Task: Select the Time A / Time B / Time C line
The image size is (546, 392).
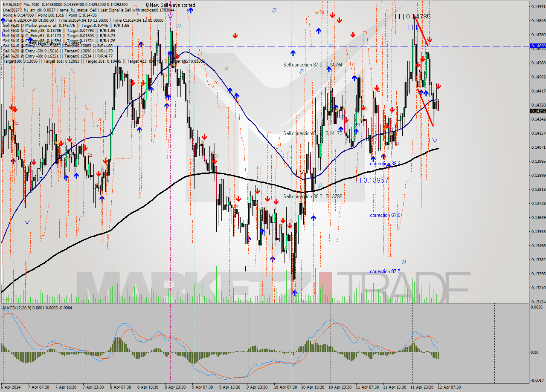Action: [x=83, y=20]
